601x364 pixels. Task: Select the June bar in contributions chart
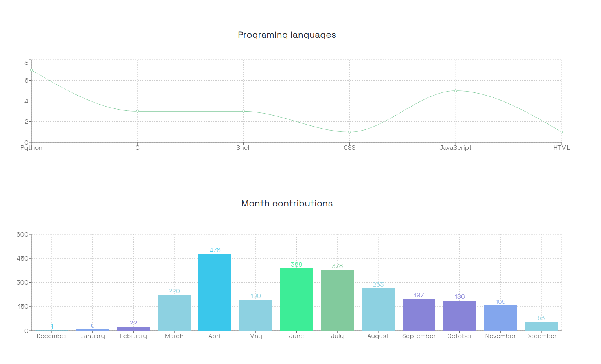pyautogui.click(x=296, y=299)
